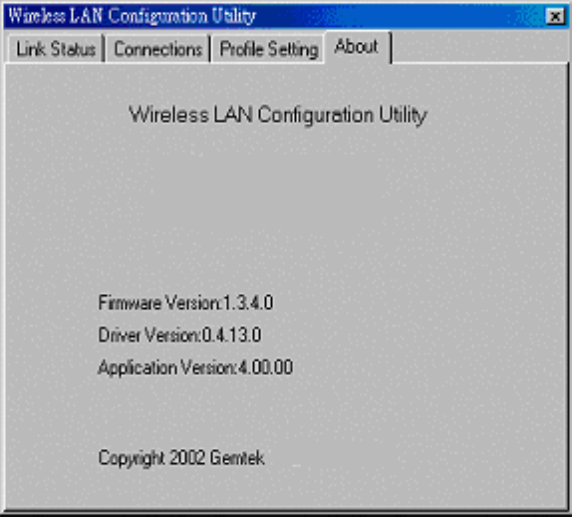
Task: Click the window title bar text
Action: click(132, 16)
